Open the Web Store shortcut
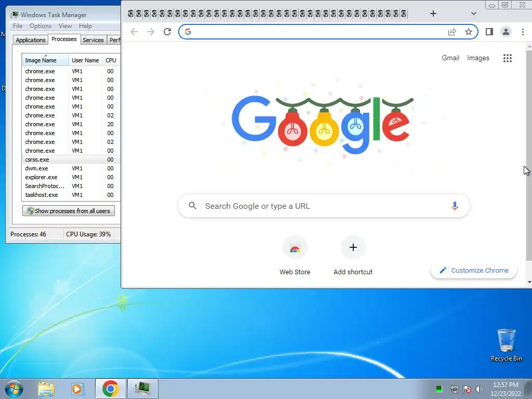Viewport: 532px width, 399px height. [295, 256]
